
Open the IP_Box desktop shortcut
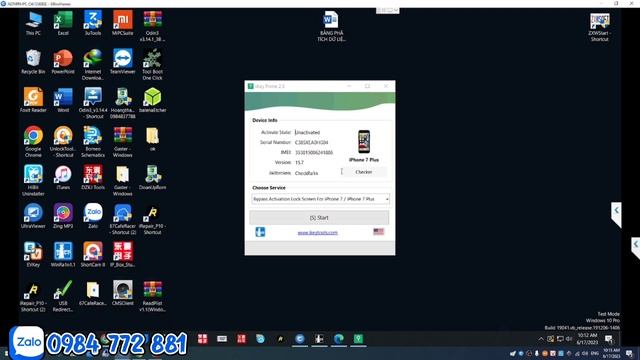tap(122, 254)
